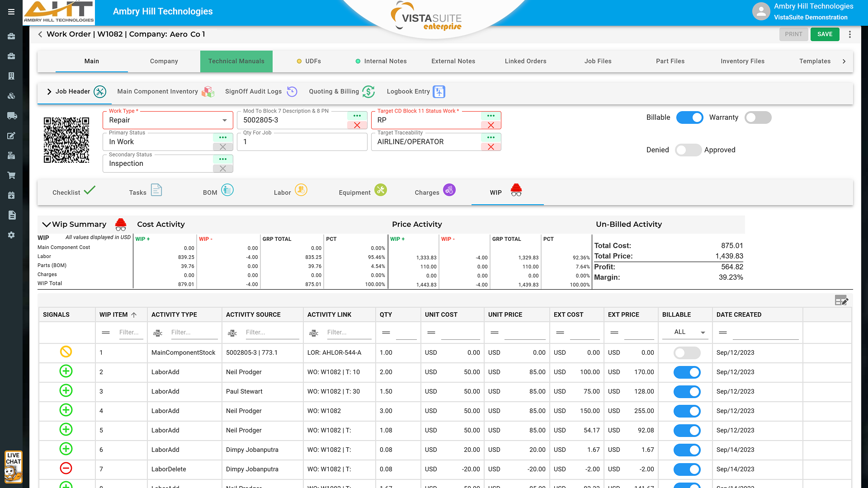Open the Work Type dropdown
This screenshot has width=868, height=488.
[x=224, y=120]
